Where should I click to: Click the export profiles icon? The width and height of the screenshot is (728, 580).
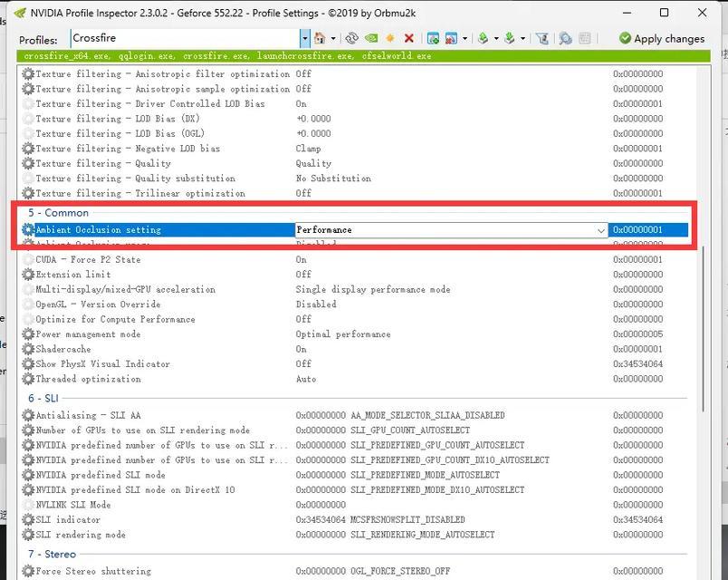[484, 38]
